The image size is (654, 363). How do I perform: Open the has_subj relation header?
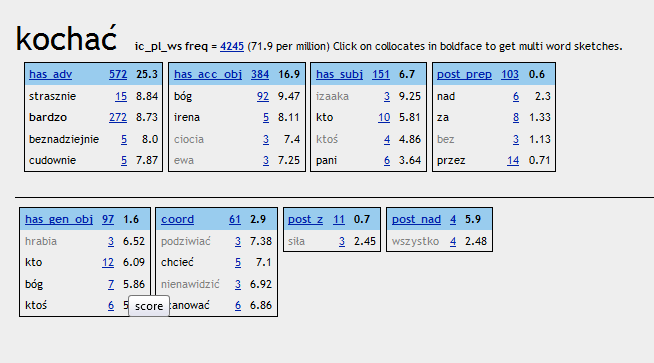(x=339, y=74)
